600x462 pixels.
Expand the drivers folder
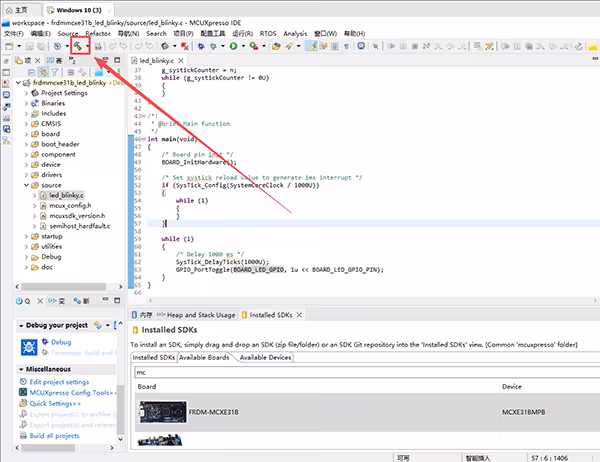point(26,175)
